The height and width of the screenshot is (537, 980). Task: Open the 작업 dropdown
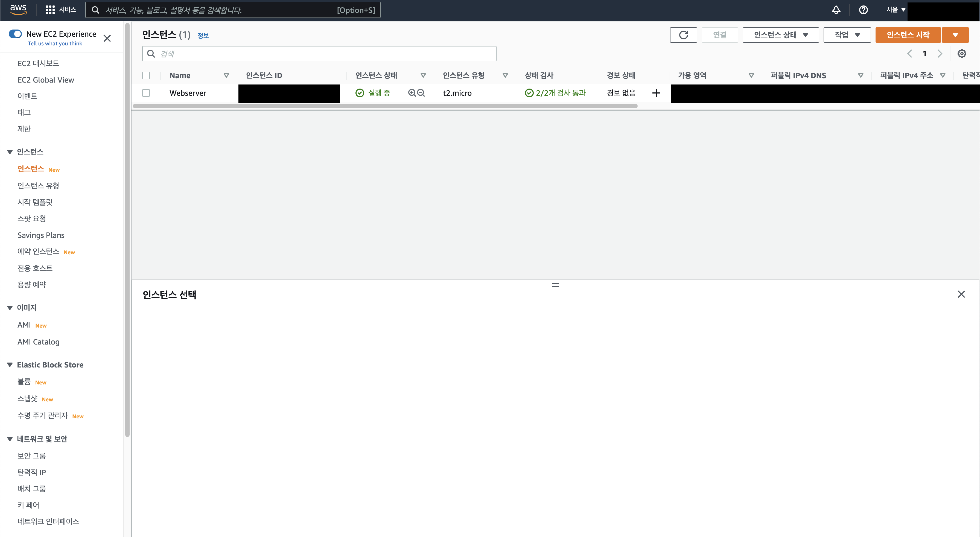847,35
